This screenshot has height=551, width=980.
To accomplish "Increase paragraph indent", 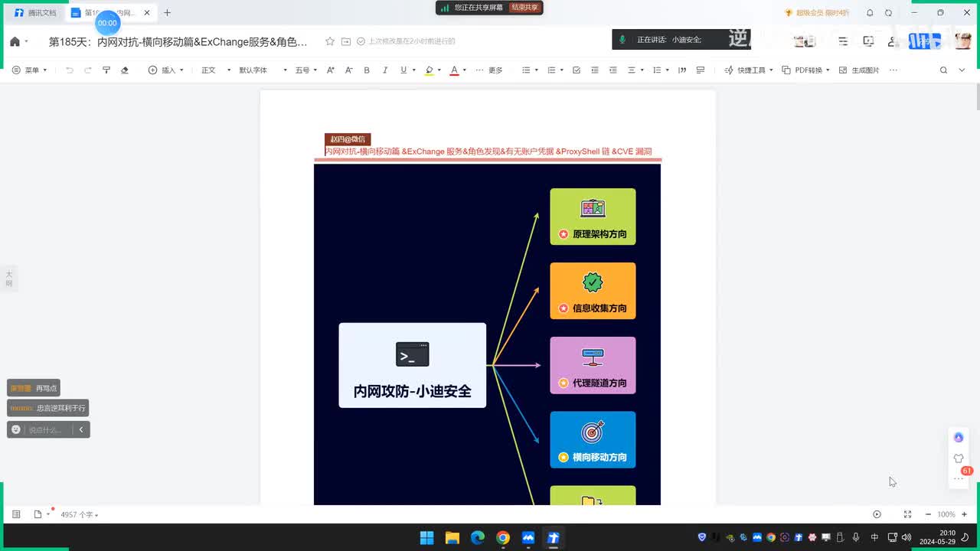I will click(x=612, y=70).
